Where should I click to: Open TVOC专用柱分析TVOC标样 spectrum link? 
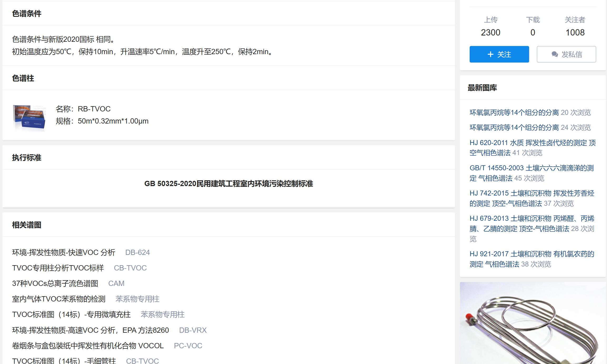[58, 268]
